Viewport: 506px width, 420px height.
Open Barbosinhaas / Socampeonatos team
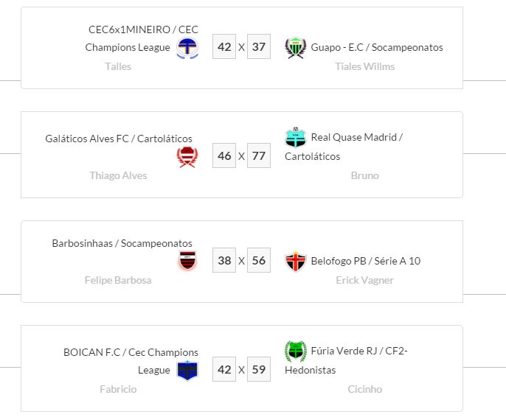[x=122, y=243]
